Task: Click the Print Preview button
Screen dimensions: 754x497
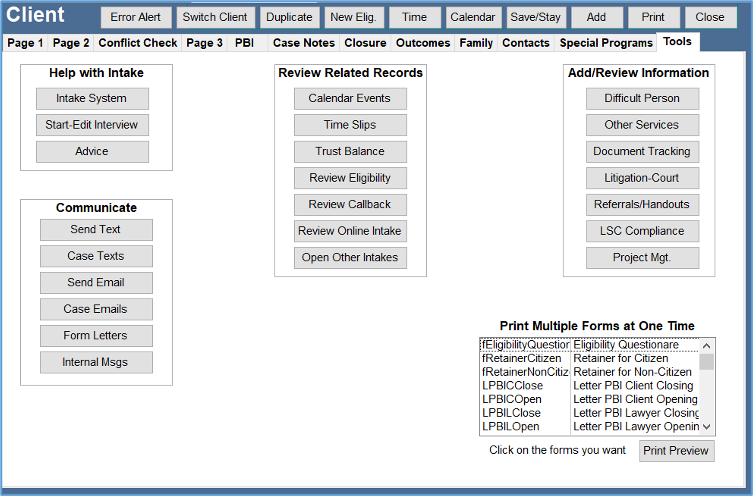Action: click(x=676, y=451)
